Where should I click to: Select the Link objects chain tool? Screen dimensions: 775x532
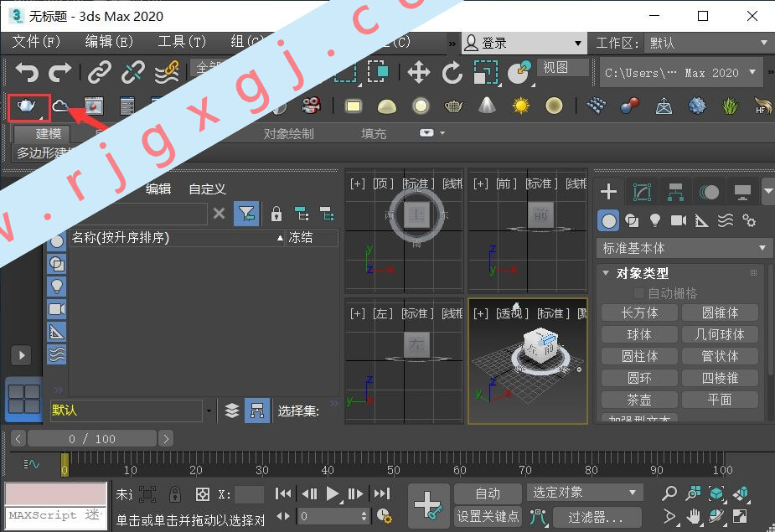[100, 73]
